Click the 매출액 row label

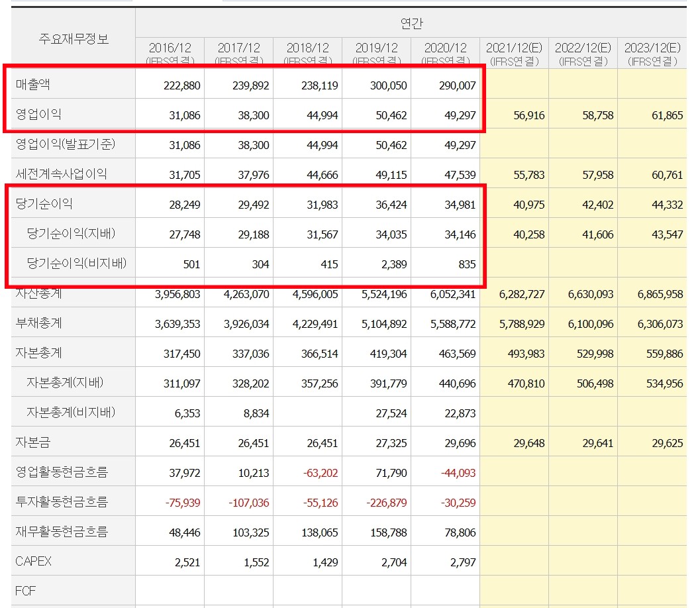tap(33, 84)
